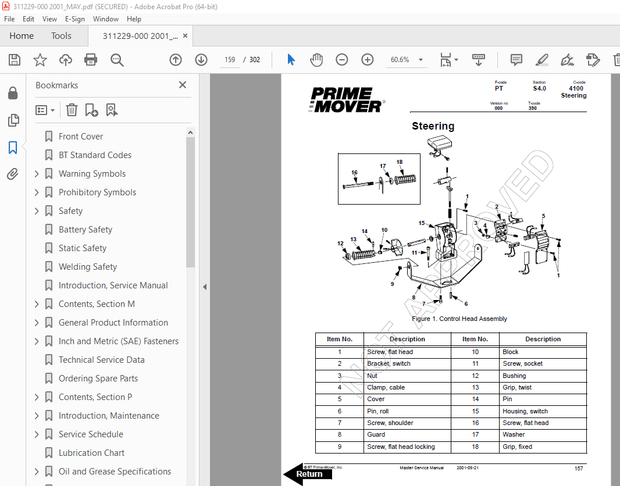Click the Return arrow link in document

pos(308,474)
